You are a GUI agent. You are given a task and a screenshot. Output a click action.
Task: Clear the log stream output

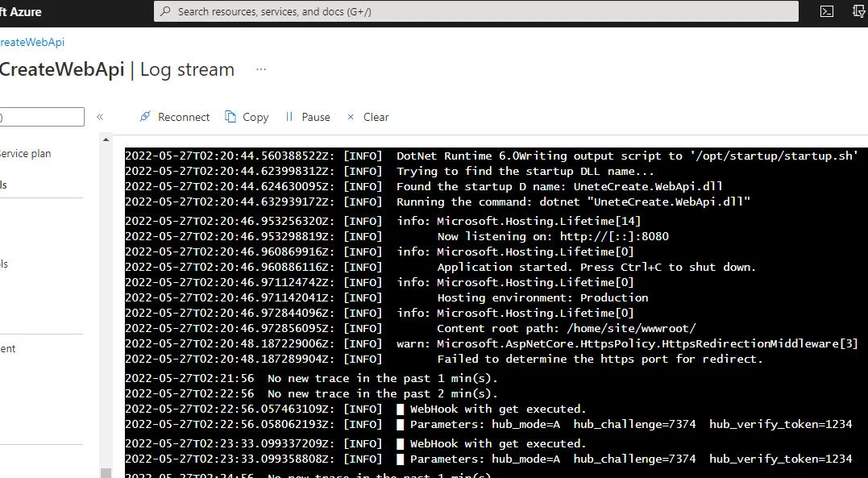[368, 117]
